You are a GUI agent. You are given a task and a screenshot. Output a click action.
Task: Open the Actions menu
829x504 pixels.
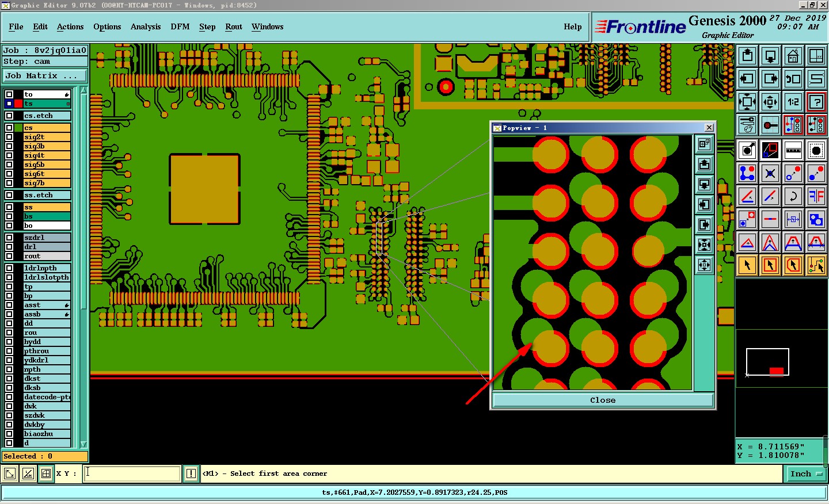(x=70, y=26)
